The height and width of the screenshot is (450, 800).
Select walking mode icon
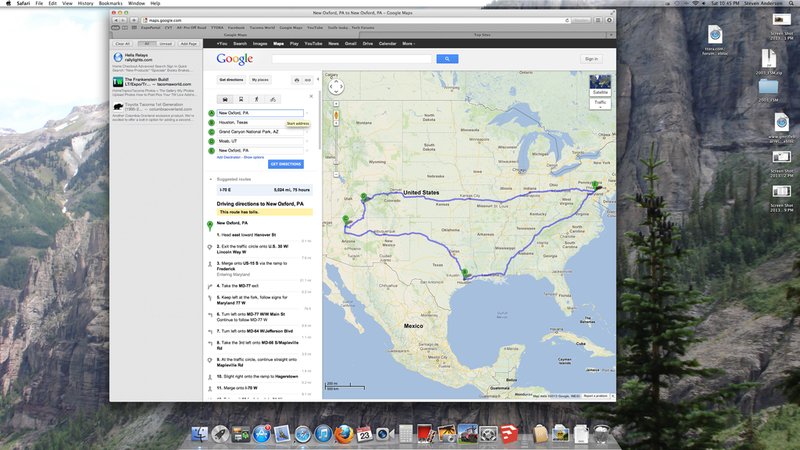coord(257,99)
